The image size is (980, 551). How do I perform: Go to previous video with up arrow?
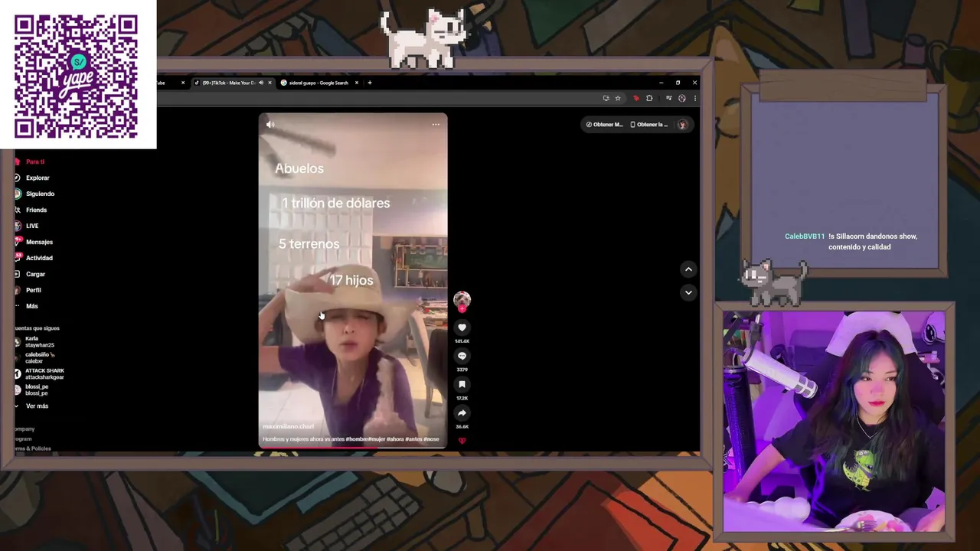(688, 269)
